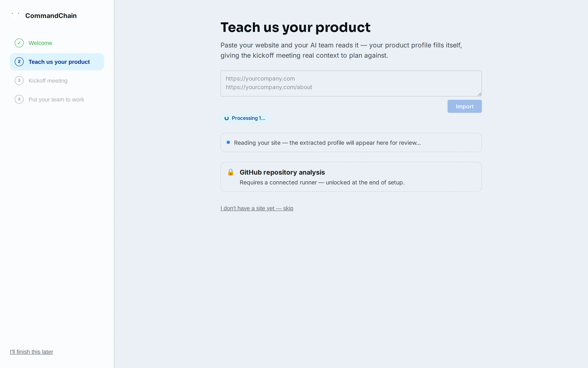Click the Processing 1... status badge
This screenshot has width=588, height=368.
(x=245, y=118)
